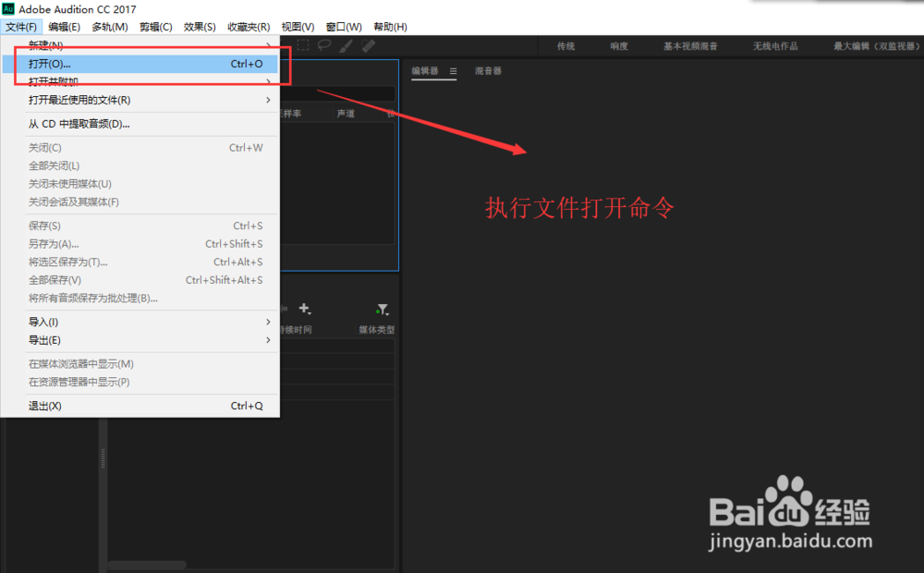
Task: Expand the 打开并附加 submenu
Action: tap(140, 81)
